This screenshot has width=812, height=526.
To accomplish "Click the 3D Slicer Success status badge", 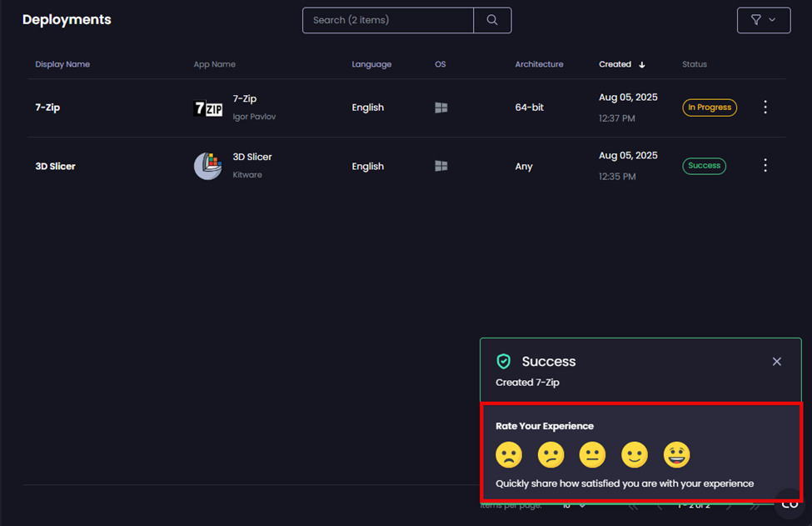I will point(704,166).
